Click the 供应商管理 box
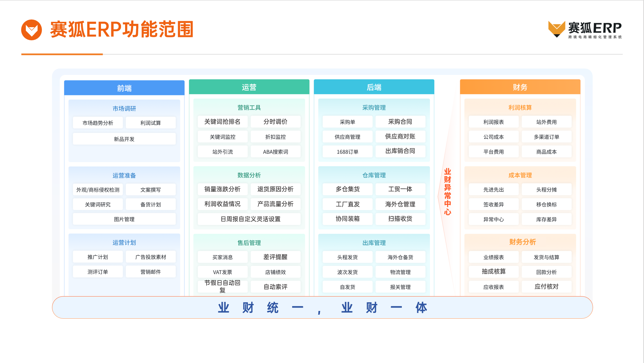Screen dimensions: 644x363 347,137
